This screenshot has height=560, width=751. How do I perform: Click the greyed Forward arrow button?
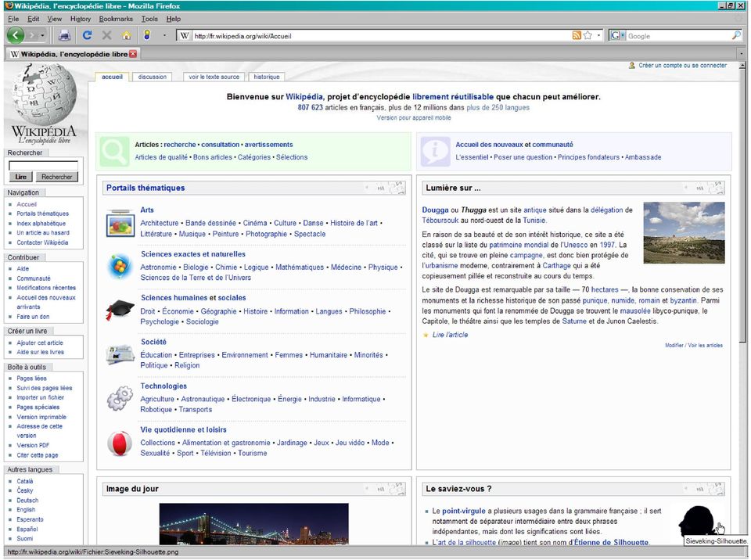(31, 35)
